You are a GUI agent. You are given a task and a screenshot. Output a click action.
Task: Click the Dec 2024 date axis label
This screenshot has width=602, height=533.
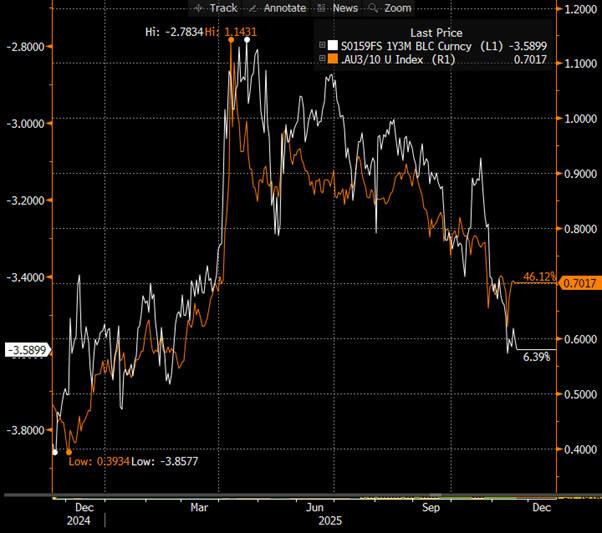click(x=84, y=508)
